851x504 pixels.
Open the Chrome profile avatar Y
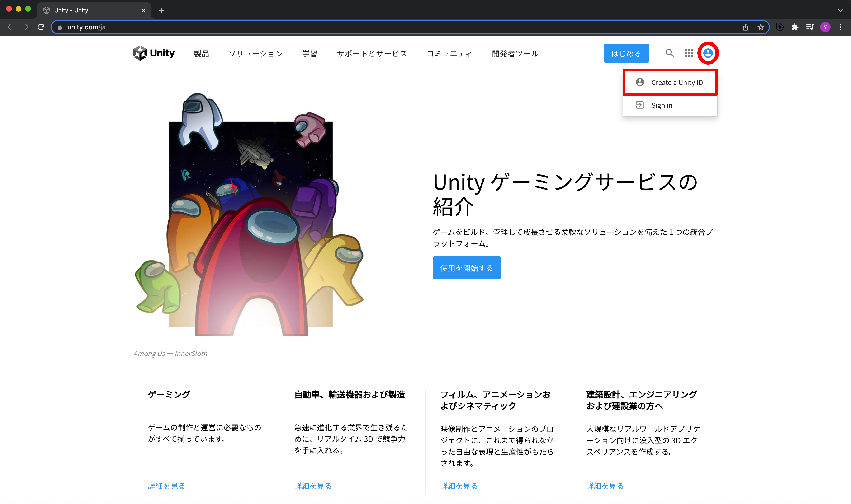tap(825, 27)
